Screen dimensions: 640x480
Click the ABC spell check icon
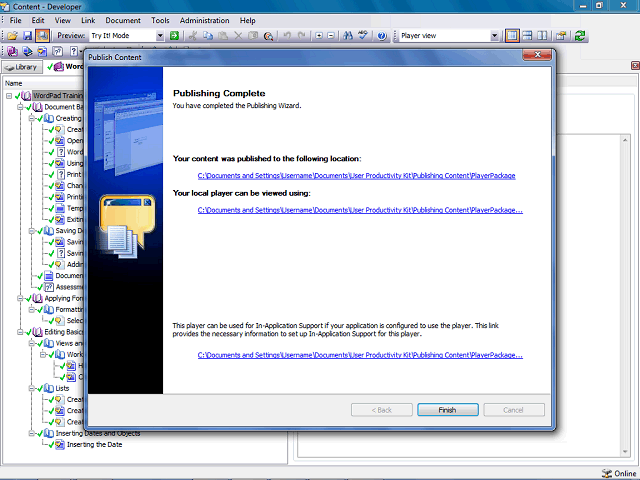click(x=363, y=36)
